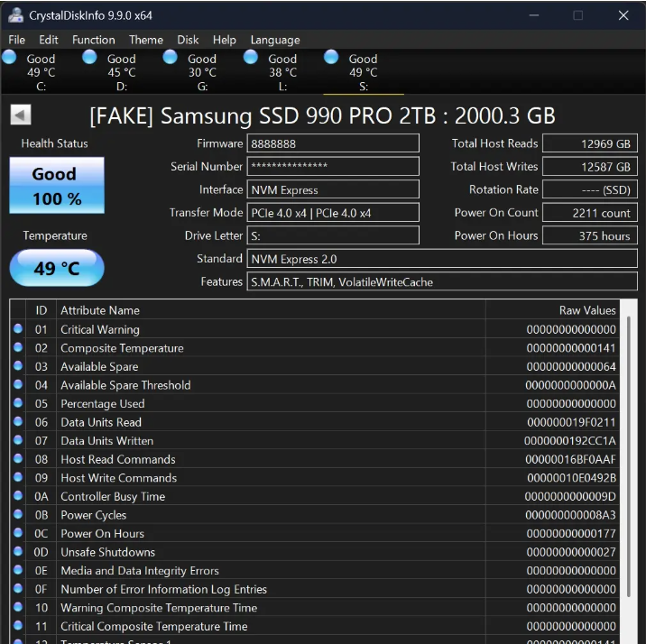Click raw value 0000000000027

[x=571, y=552]
